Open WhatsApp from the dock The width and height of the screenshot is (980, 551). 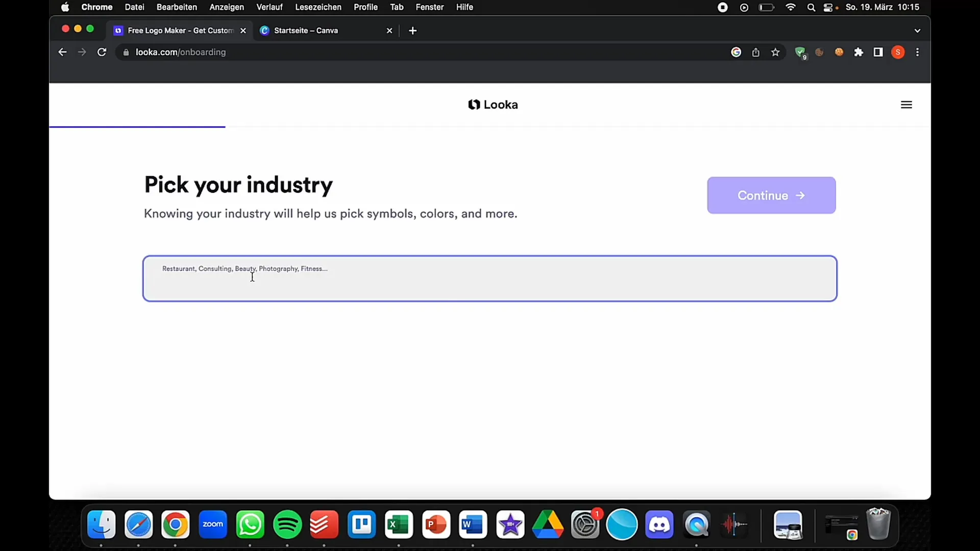tap(250, 524)
